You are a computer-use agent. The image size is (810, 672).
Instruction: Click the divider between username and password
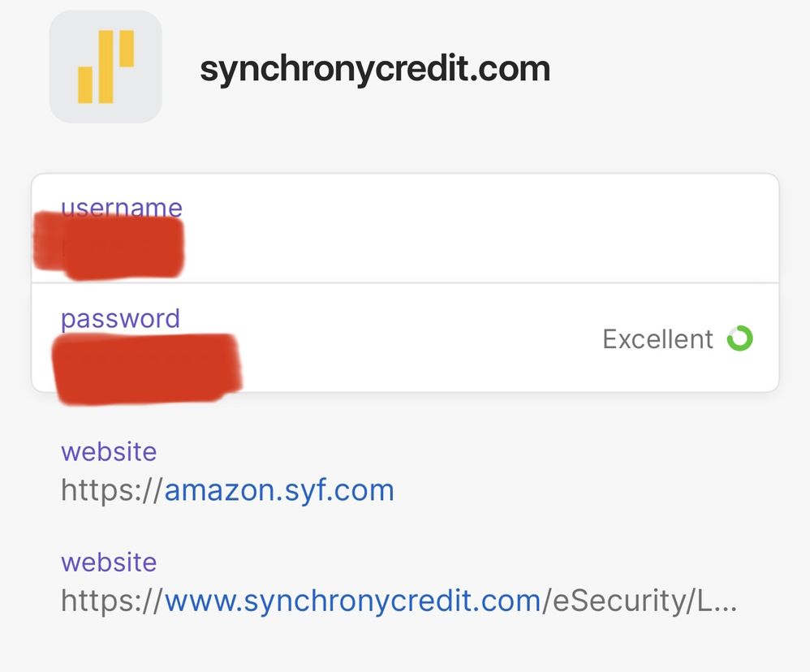(406, 282)
